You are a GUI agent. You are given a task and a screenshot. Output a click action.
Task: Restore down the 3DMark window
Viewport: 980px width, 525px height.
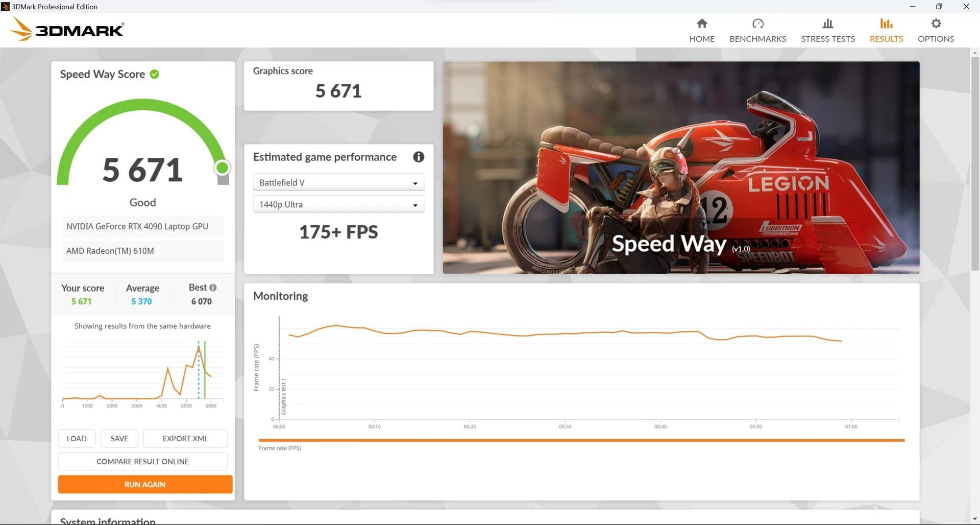pos(939,6)
